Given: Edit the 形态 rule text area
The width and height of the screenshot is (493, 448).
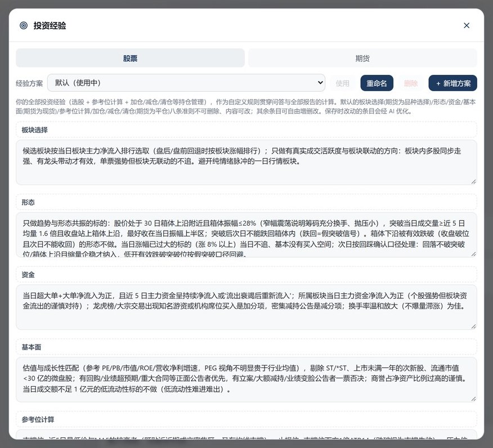Looking at the screenshot, I should [x=246, y=235].
